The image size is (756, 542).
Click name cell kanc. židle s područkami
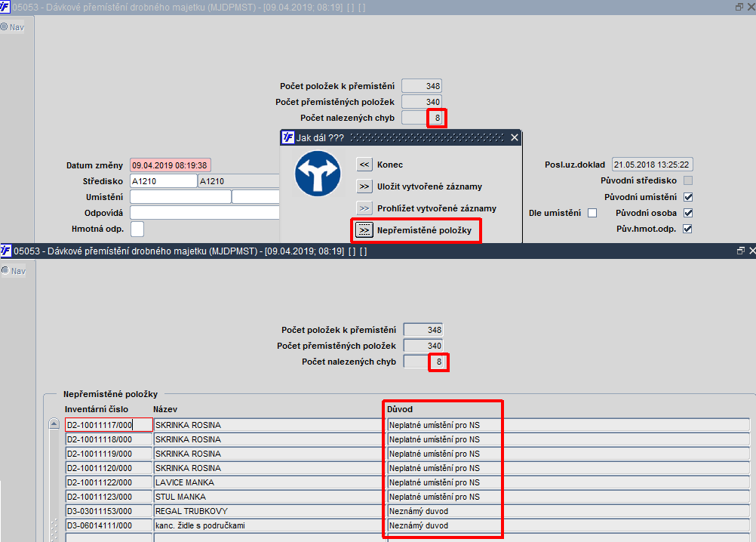click(x=269, y=525)
